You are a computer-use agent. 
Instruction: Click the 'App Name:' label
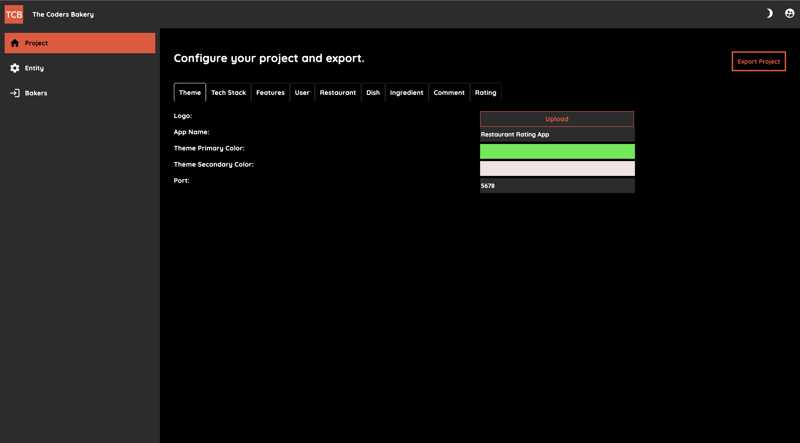point(191,132)
